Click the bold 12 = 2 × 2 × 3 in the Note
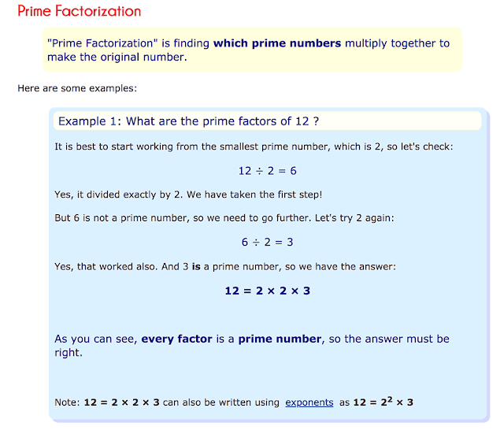Screen dimensions: 504x430 coord(121,402)
